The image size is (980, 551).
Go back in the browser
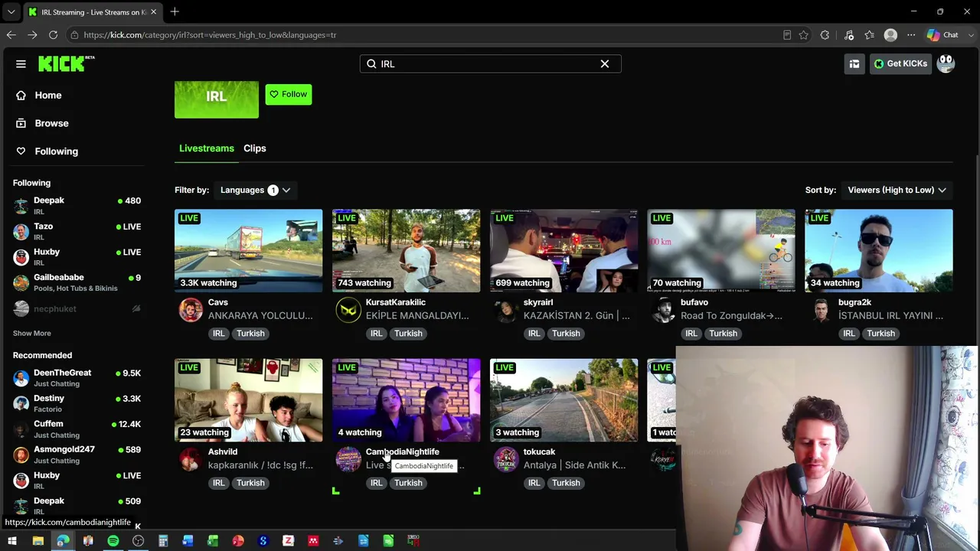tap(11, 35)
